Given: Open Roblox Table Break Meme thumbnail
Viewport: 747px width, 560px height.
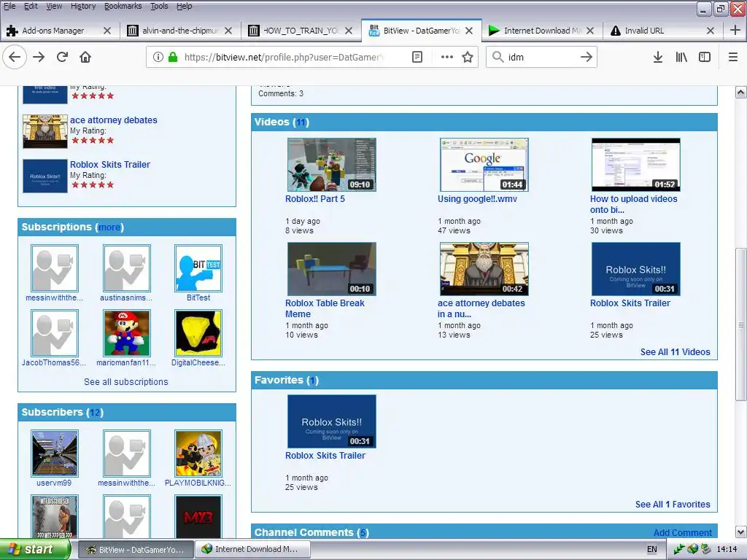Looking at the screenshot, I should (332, 269).
